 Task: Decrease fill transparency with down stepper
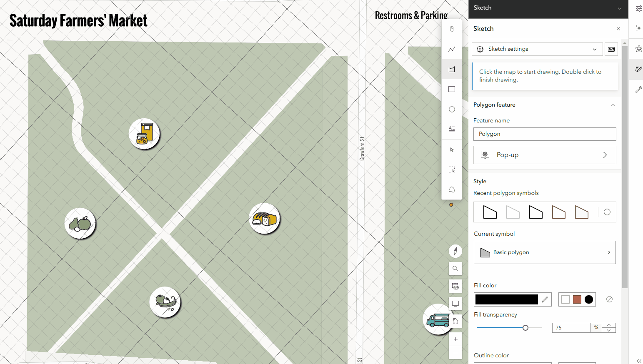(x=609, y=330)
